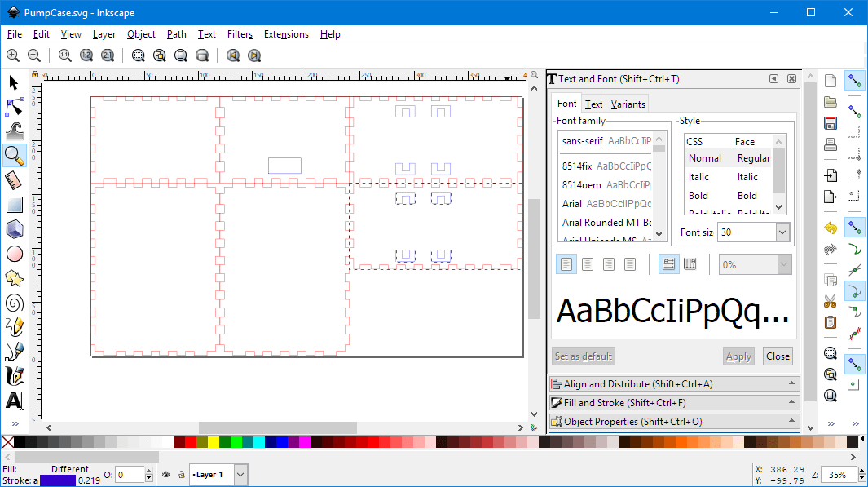
Task: Select the Tweak tool
Action: (14, 131)
